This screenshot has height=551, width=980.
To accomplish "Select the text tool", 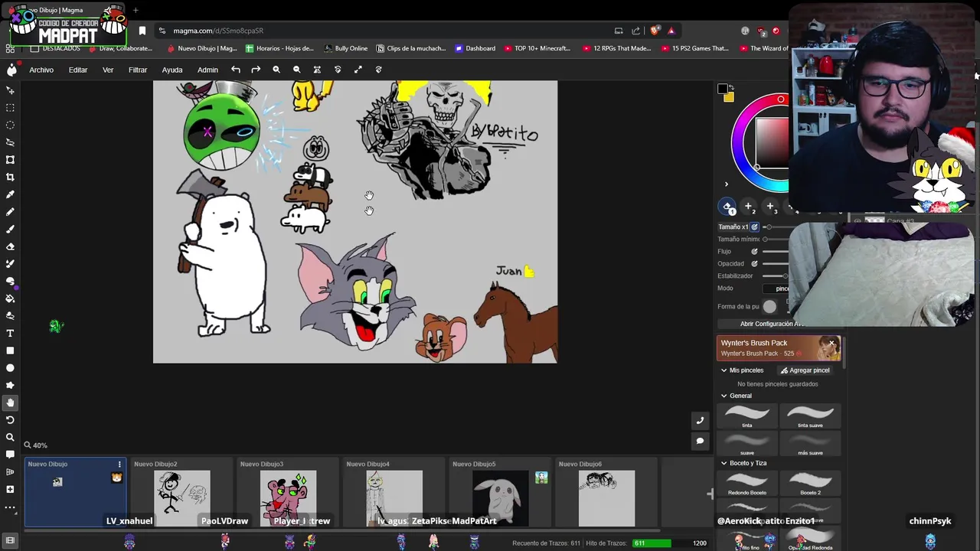I will (10, 333).
